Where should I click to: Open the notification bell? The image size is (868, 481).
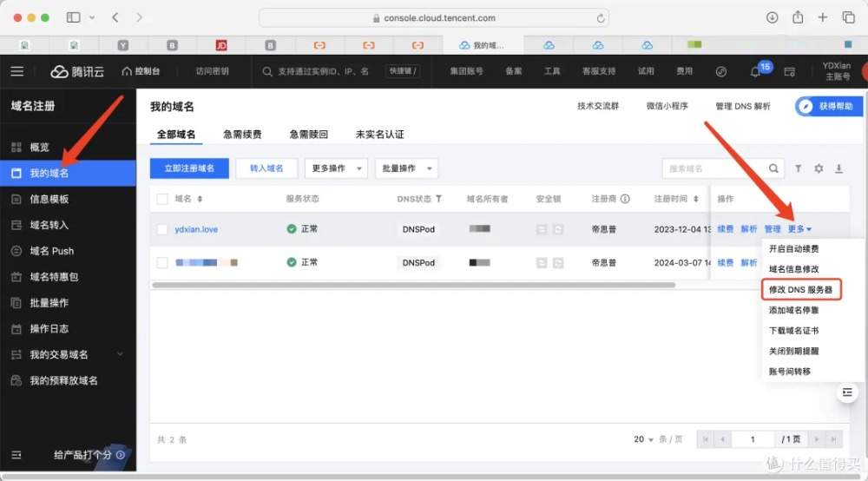coord(755,71)
